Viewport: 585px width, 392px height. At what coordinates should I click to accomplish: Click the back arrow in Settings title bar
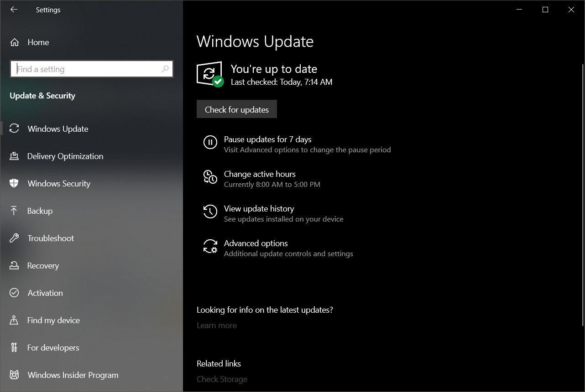[14, 10]
